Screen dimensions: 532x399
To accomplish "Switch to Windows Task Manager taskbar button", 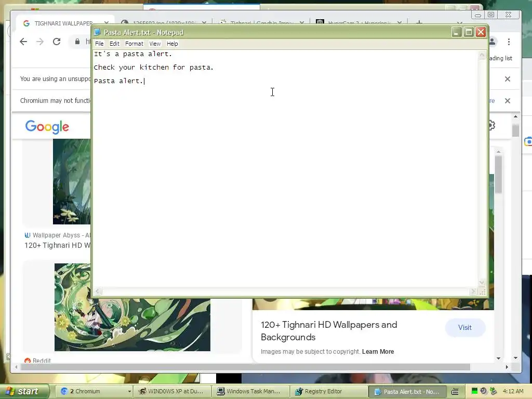I will (x=250, y=392).
